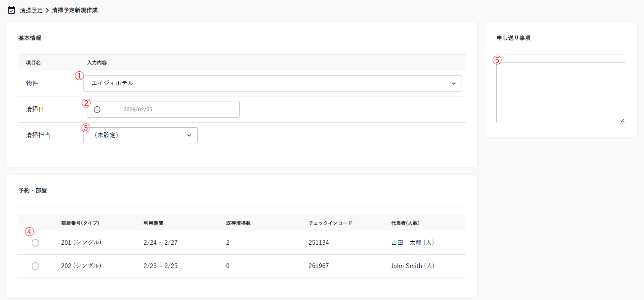
Task: Click the clock icon in the 清掃日 field
Action: (x=97, y=110)
